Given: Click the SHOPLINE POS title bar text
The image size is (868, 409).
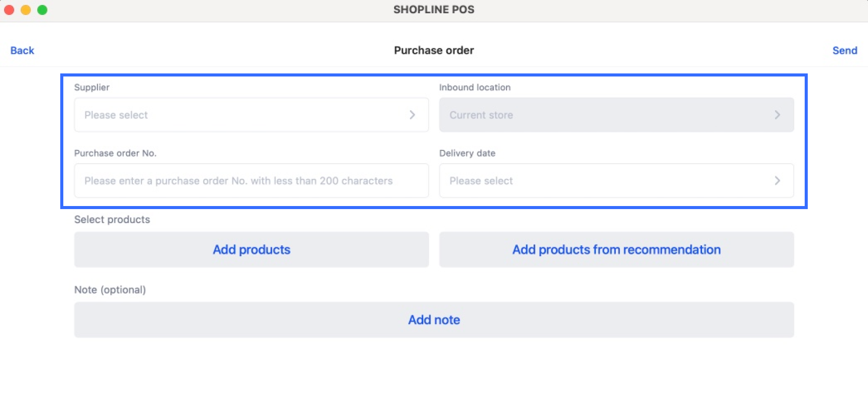Looking at the screenshot, I should point(433,10).
